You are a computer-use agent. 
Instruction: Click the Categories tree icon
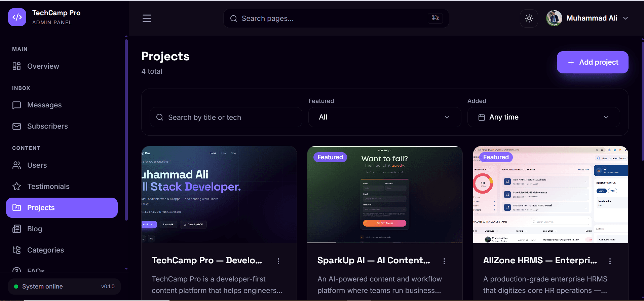[x=16, y=250]
